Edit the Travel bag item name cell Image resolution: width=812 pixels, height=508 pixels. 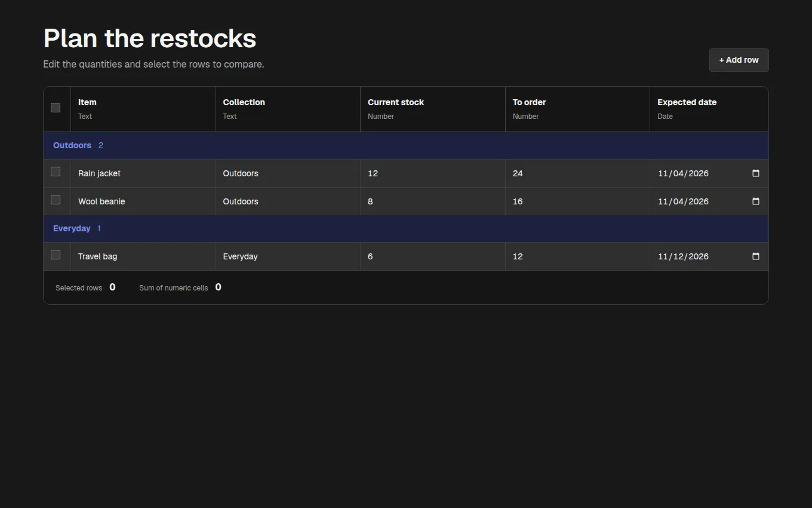click(143, 256)
